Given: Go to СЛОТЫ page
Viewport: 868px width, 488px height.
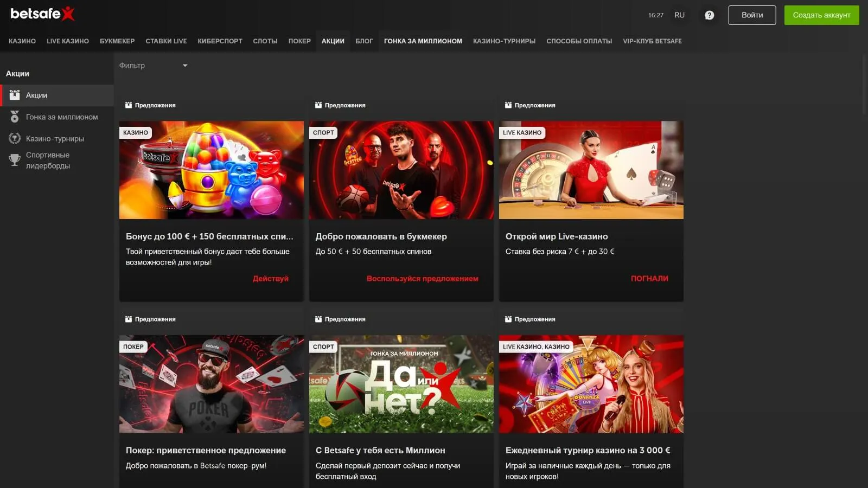Looking at the screenshot, I should (265, 41).
